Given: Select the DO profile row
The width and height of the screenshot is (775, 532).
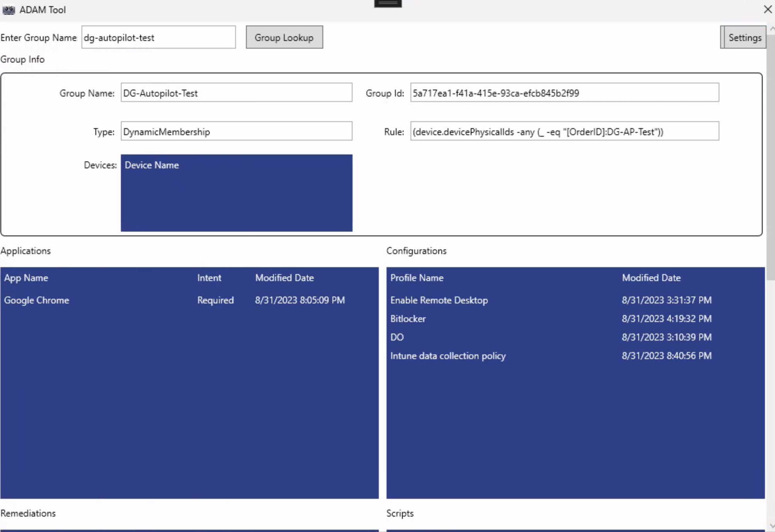Looking at the screenshot, I should pyautogui.click(x=575, y=337).
